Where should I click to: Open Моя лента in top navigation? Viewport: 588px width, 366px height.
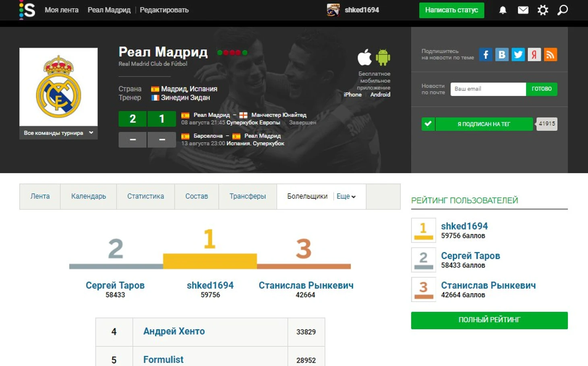tap(62, 10)
